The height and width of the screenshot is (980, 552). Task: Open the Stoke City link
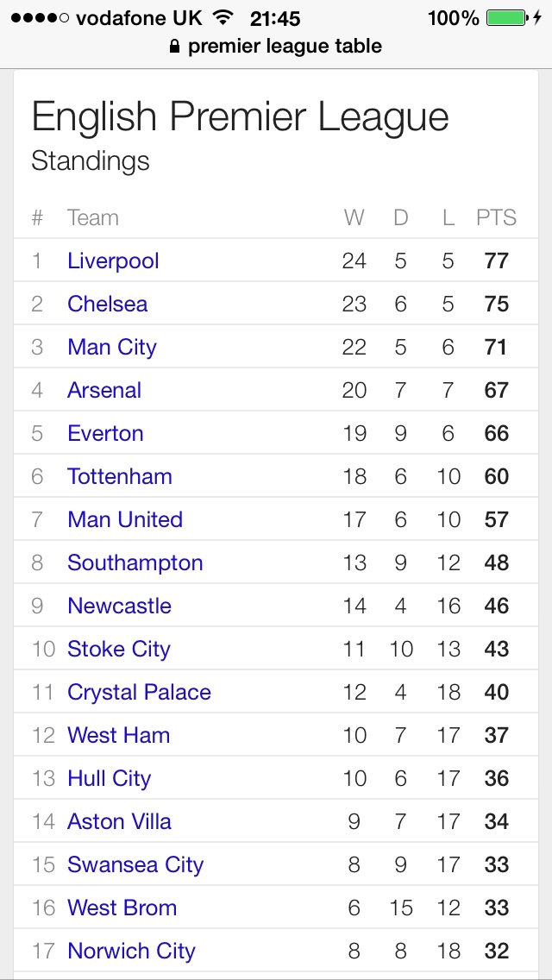tap(119, 649)
